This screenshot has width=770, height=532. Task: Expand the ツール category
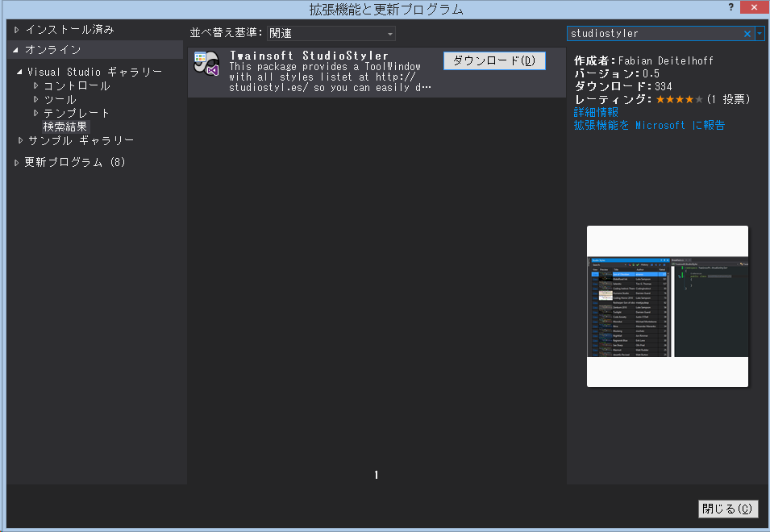tap(35, 99)
